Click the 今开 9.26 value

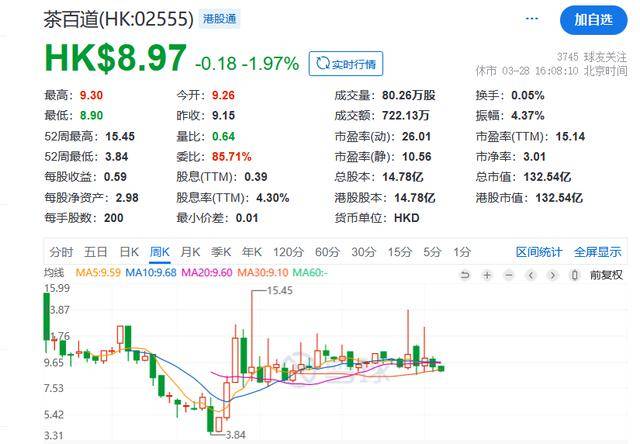(223, 95)
